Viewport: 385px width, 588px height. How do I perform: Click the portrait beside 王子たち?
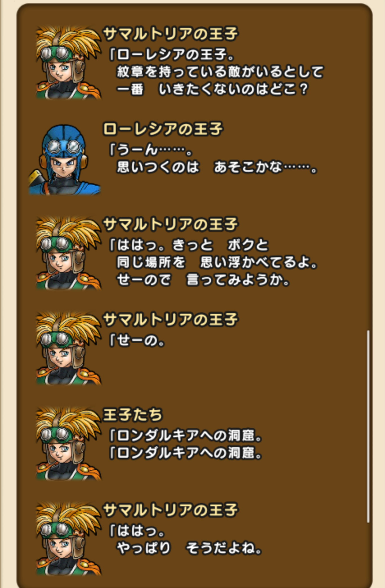[x=68, y=443]
